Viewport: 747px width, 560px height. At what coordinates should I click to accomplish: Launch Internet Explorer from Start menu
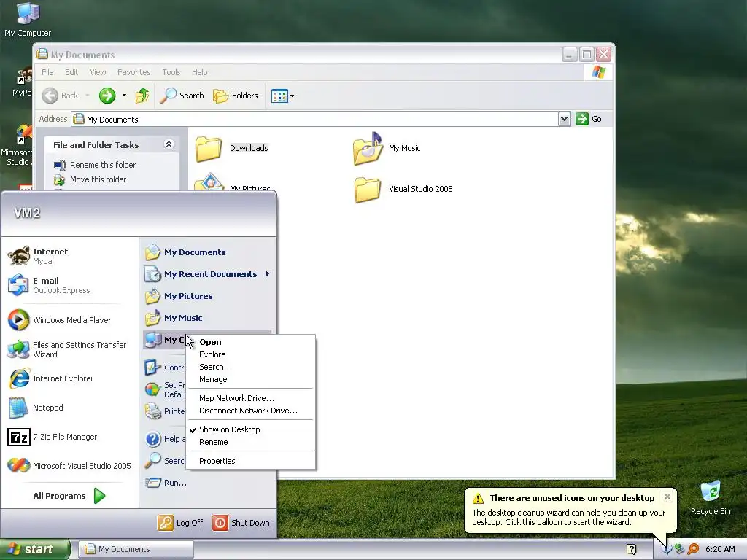(69, 378)
